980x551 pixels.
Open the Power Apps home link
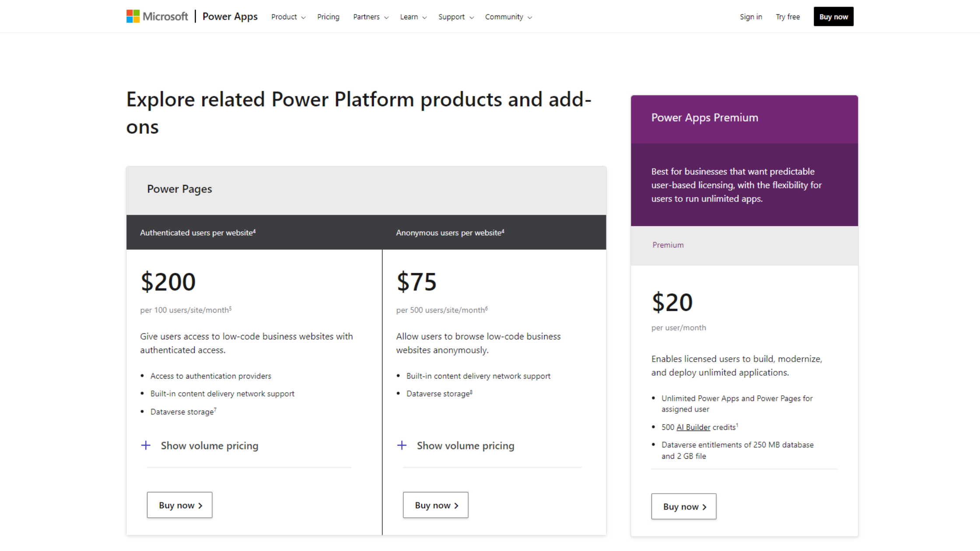click(230, 17)
